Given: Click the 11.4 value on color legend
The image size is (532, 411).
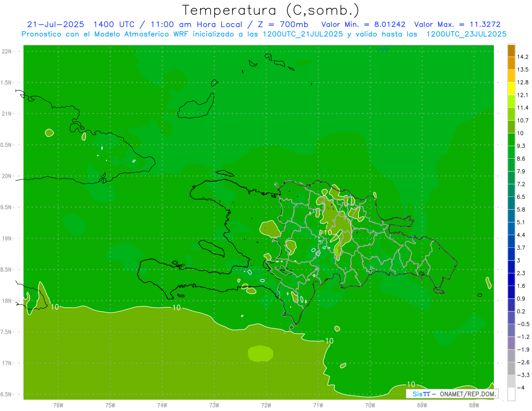Looking at the screenshot, I should pos(523,108).
